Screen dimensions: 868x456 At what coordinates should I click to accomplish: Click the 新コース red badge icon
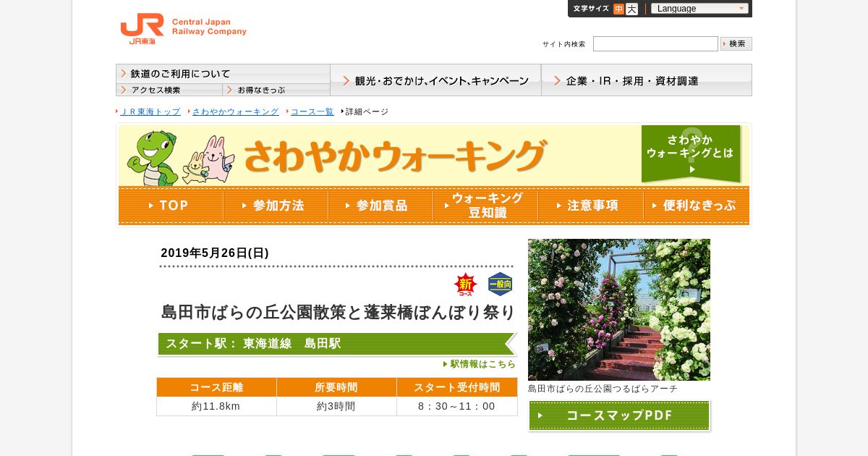(x=465, y=285)
